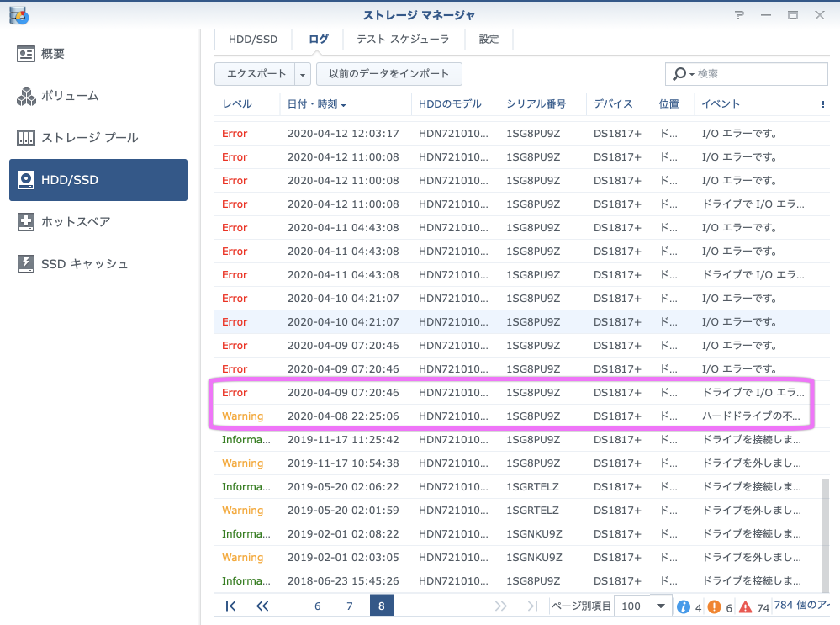The height and width of the screenshot is (625, 840).
Task: Switch to the テスト スケジューラ tab
Action: (x=403, y=39)
